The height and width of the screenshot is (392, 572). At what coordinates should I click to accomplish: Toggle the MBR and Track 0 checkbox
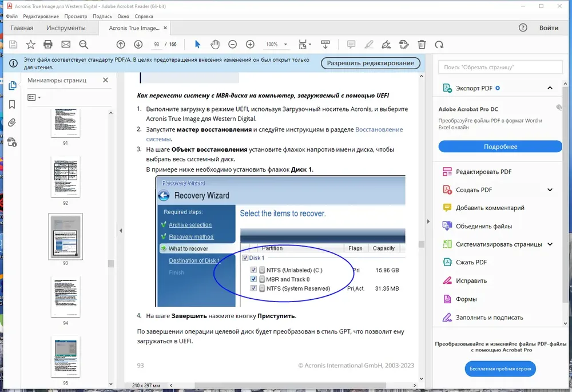click(x=253, y=279)
